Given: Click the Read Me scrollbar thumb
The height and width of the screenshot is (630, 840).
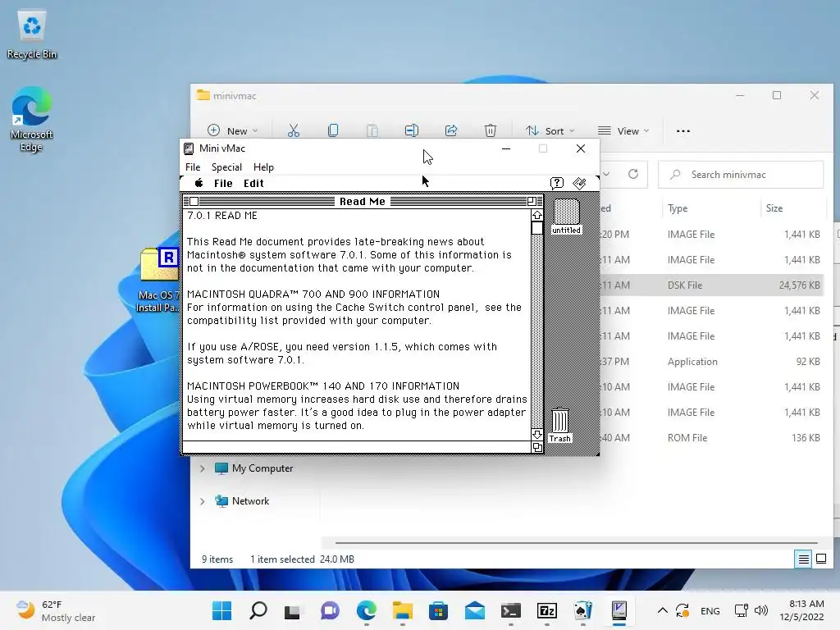Looking at the screenshot, I should point(536,228).
